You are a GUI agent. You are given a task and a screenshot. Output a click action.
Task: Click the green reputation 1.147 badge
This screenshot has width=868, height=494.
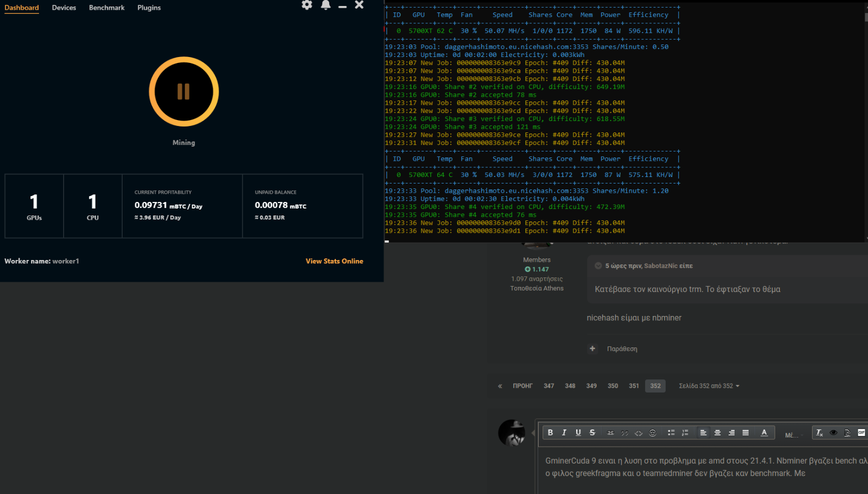[x=537, y=269]
